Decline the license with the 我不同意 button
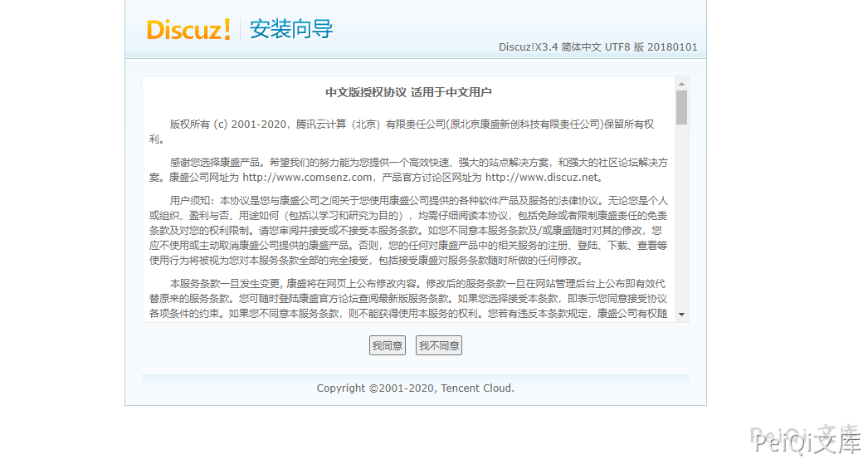Viewport: 868px width, 464px height. coord(439,345)
